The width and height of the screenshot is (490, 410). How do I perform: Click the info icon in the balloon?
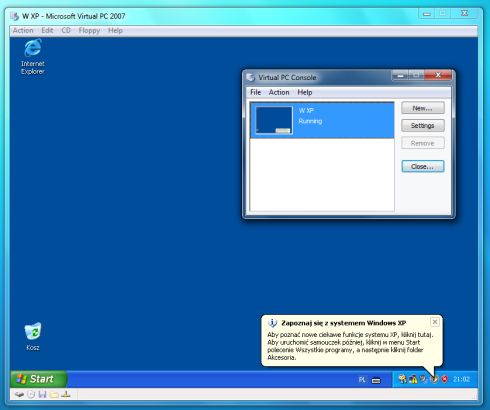click(x=272, y=323)
